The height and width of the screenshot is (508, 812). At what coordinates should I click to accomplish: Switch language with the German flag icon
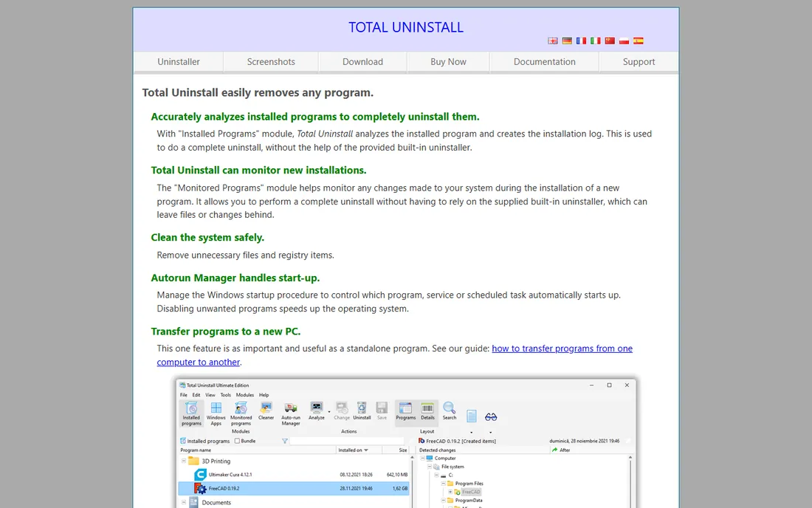[567, 41]
